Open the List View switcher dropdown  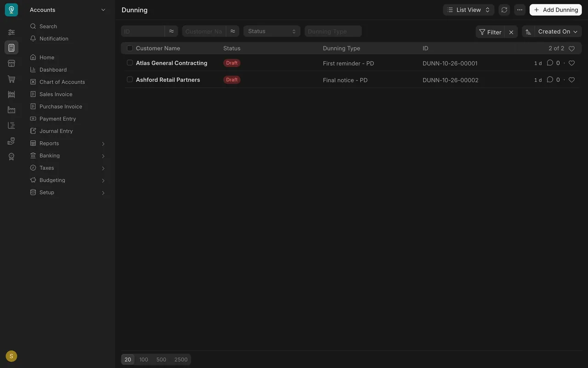[469, 10]
